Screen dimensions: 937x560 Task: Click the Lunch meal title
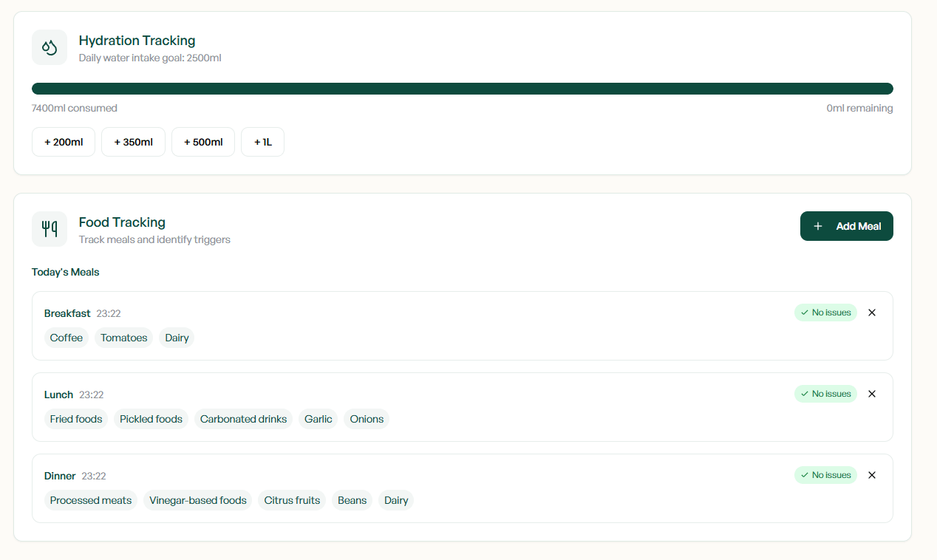[58, 395]
